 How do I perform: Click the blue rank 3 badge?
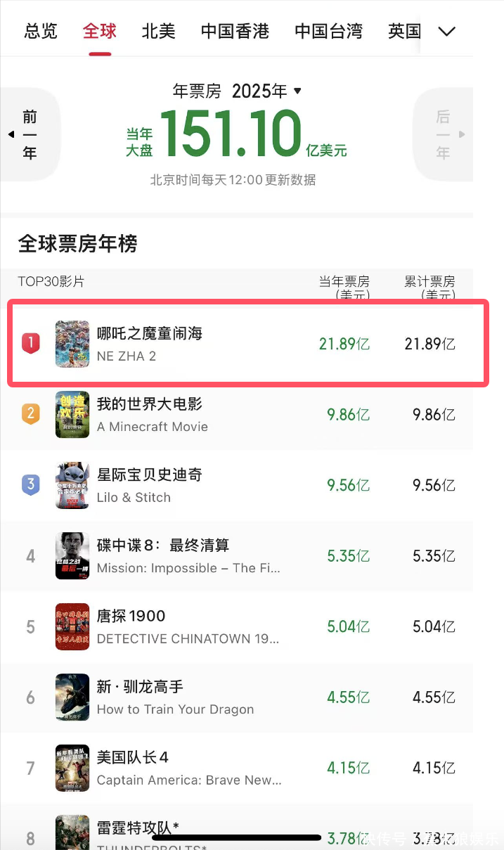(x=30, y=484)
